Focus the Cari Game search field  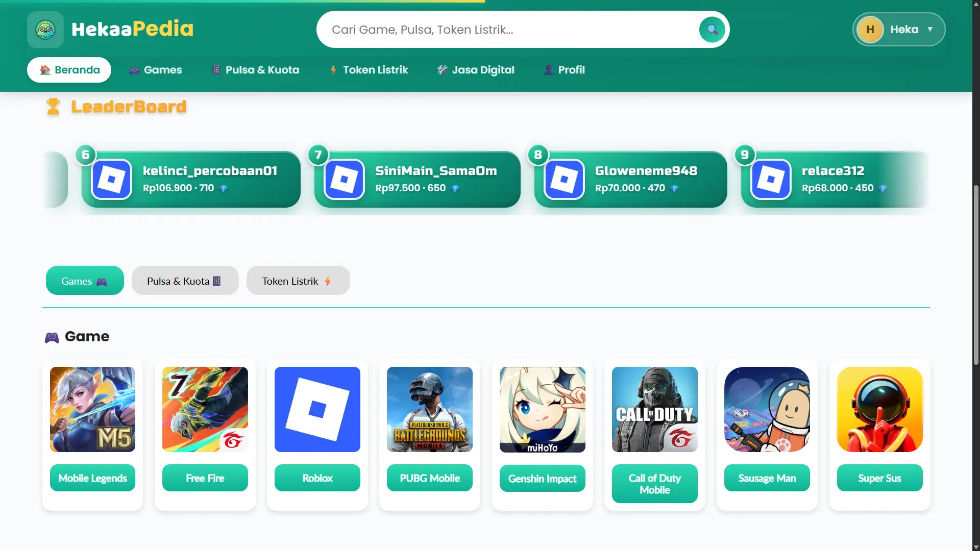click(x=523, y=30)
